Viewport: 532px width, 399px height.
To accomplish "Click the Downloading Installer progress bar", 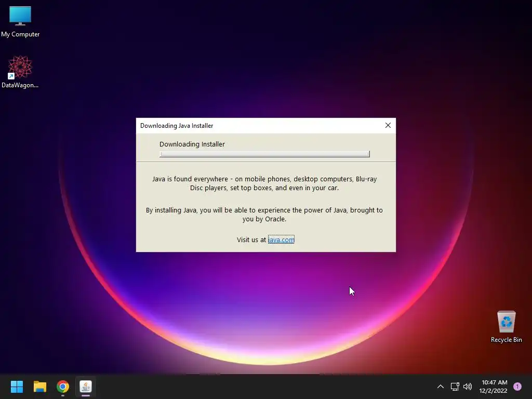I will click(264, 154).
